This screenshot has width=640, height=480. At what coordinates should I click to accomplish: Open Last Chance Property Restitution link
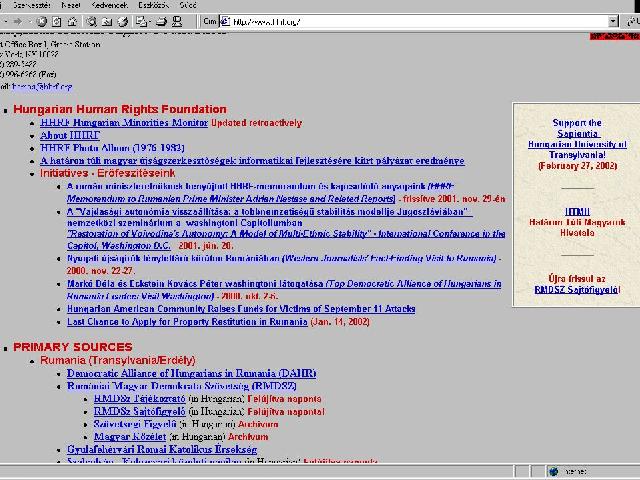(x=187, y=322)
